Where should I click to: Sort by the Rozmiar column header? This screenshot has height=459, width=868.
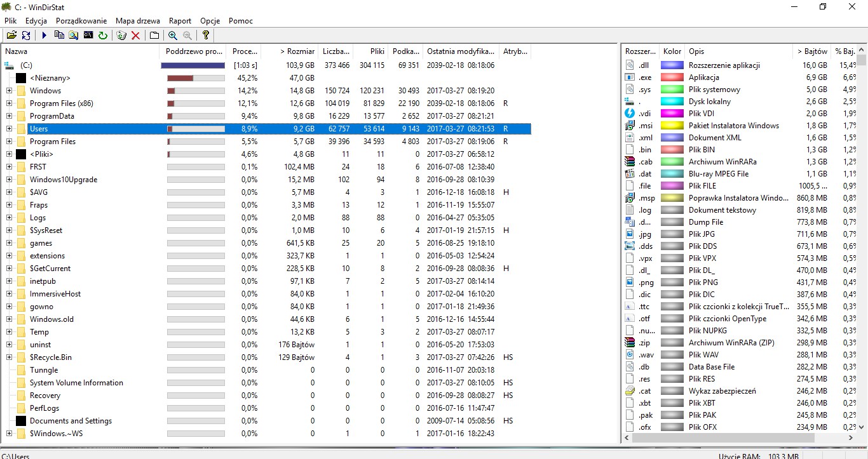tap(290, 51)
